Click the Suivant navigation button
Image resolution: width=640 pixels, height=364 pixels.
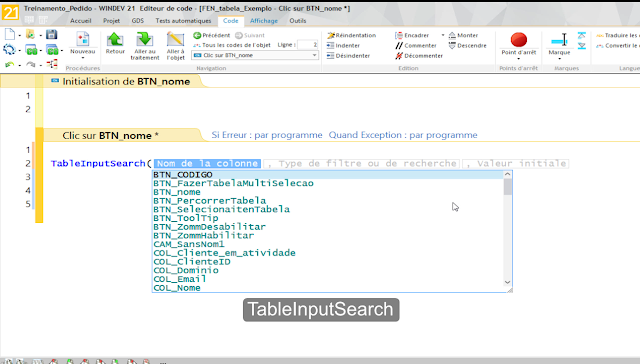(250, 36)
